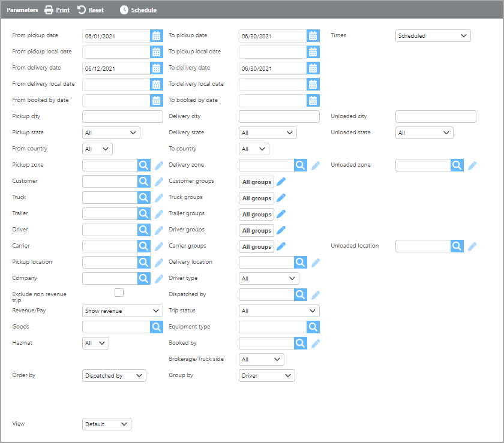Click the pencil icon next to Truck field
This screenshot has height=443, width=504.
(159, 198)
